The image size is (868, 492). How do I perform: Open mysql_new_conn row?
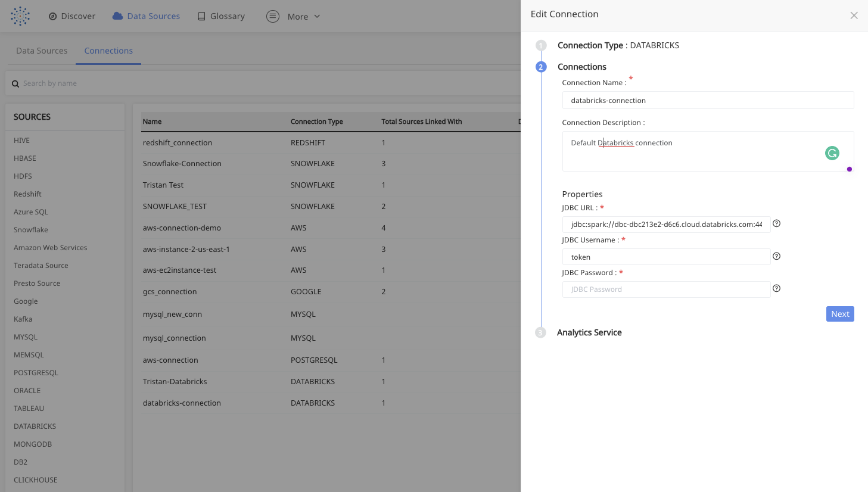tap(331, 314)
